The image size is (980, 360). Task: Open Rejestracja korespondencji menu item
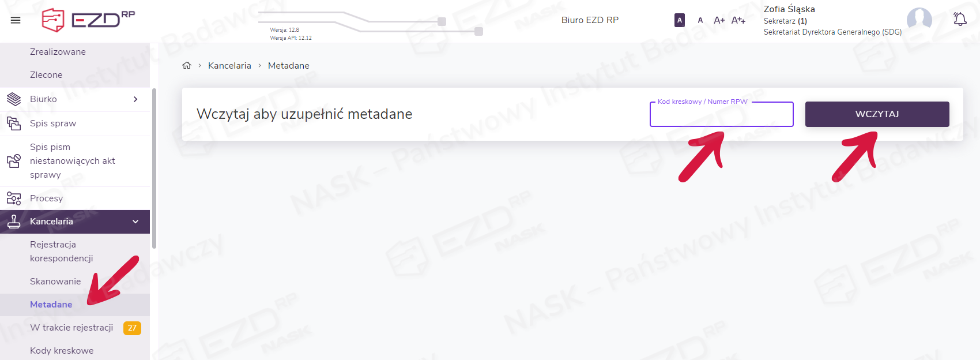(61, 252)
